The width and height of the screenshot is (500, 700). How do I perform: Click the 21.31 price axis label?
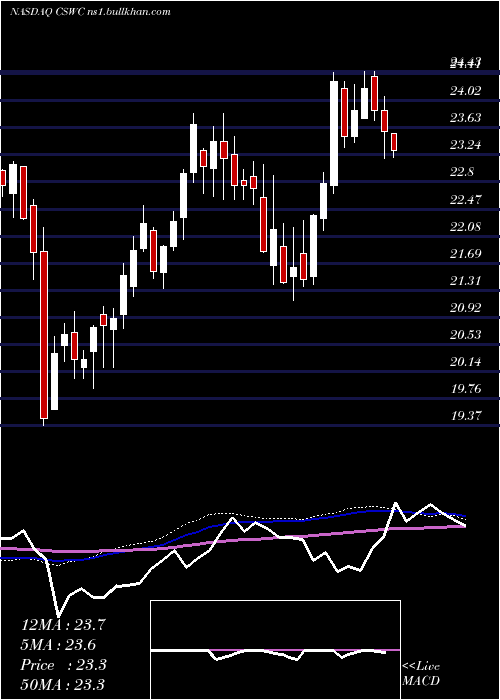(466, 281)
